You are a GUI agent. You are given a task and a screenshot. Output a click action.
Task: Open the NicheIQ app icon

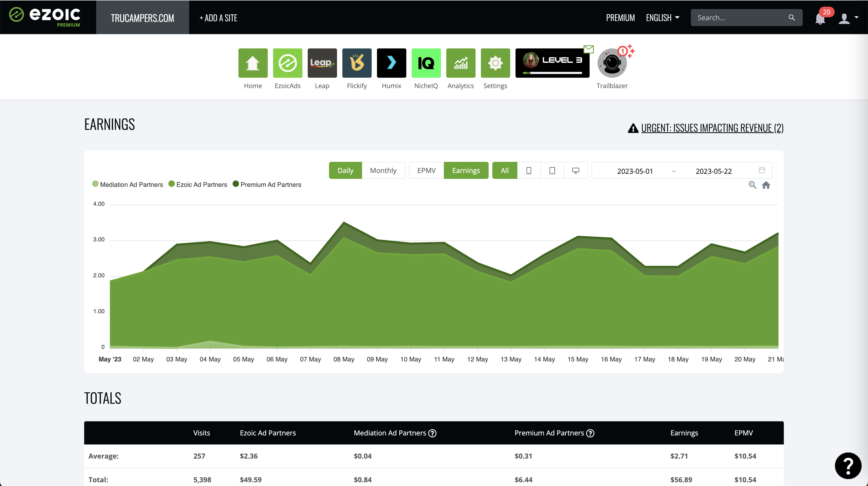coord(426,63)
